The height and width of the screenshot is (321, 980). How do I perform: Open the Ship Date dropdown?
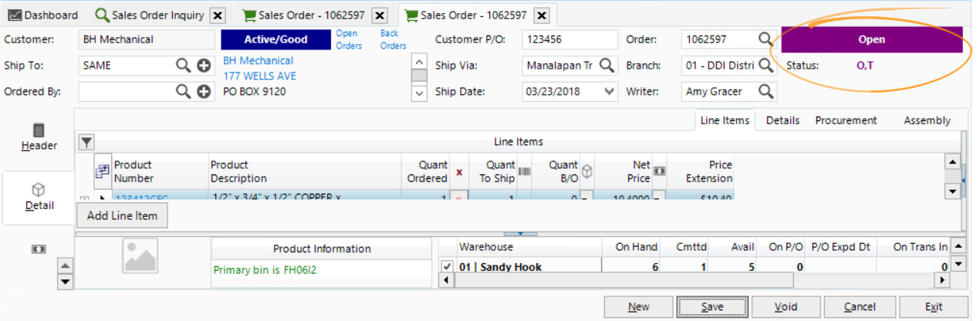click(x=610, y=92)
